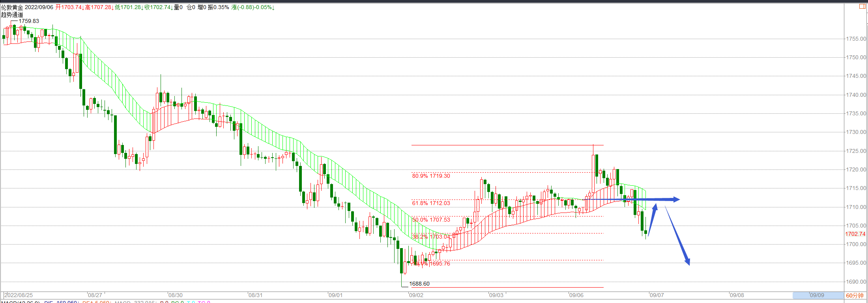The height and width of the screenshot is (303, 868).
Task: Click the highlighted 09/09 date marker
Action: 817,295
